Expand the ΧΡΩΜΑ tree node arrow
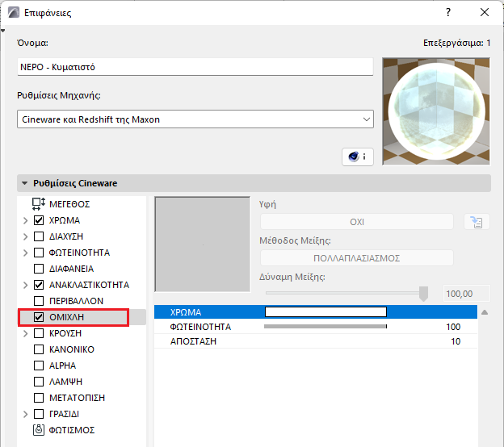Screen dimensions: 504x447 click(25, 220)
